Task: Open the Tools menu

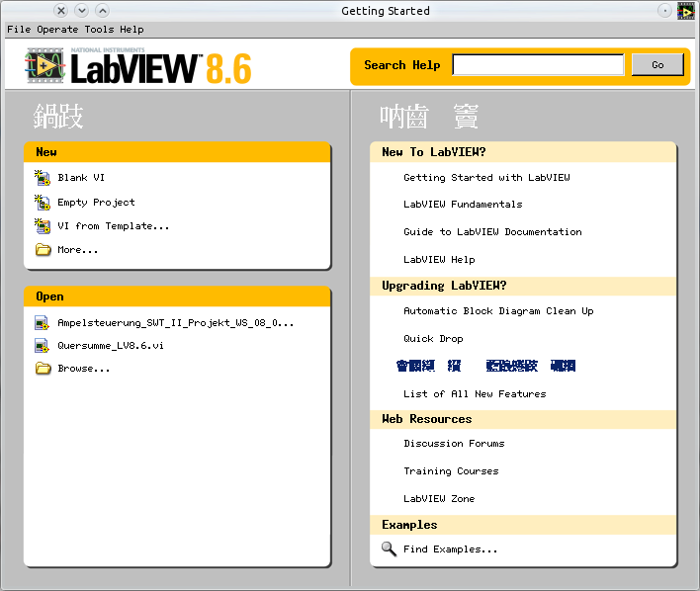Action: point(99,30)
